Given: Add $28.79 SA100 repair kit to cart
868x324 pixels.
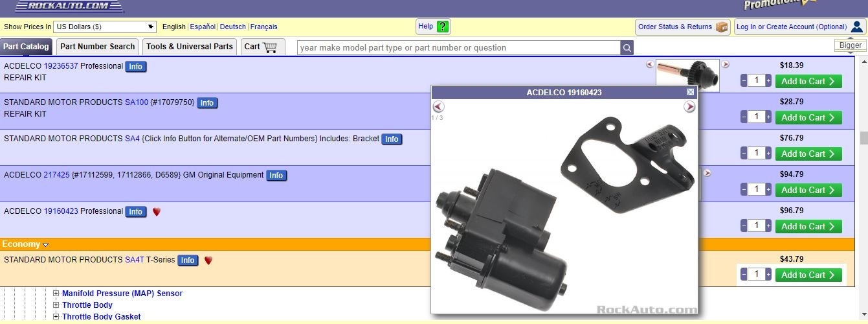Looking at the screenshot, I should [808, 117].
